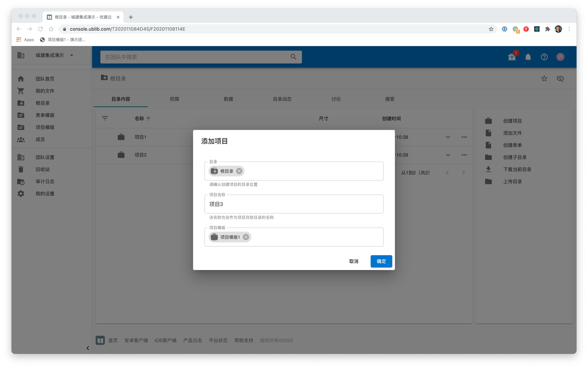The height and width of the screenshot is (368, 588).
Task: Remove the 根目录 chip from directory field
Action: pos(239,171)
